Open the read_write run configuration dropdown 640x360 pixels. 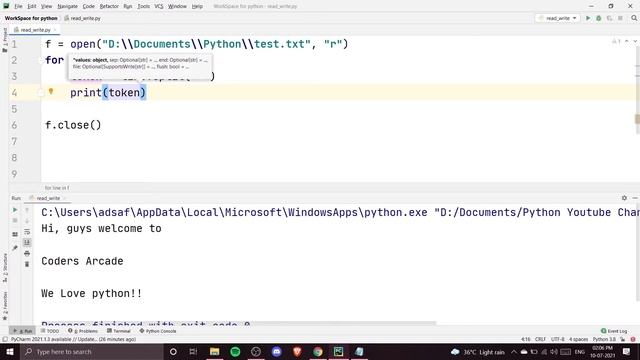coord(558,18)
